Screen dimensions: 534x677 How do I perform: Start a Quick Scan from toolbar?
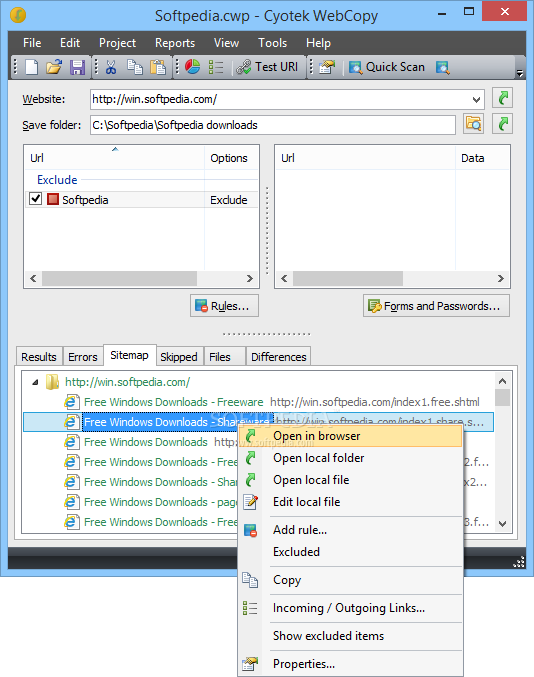tap(387, 67)
